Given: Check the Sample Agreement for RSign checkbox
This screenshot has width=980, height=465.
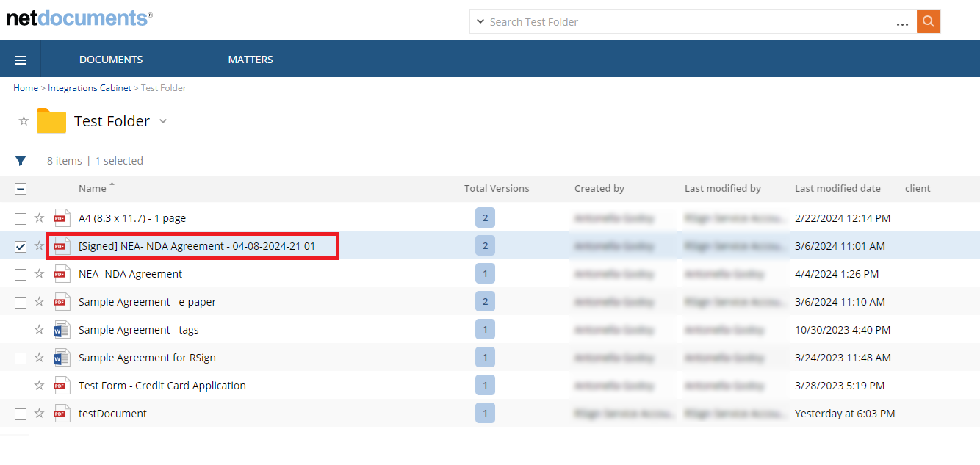Looking at the screenshot, I should tap(21, 358).
